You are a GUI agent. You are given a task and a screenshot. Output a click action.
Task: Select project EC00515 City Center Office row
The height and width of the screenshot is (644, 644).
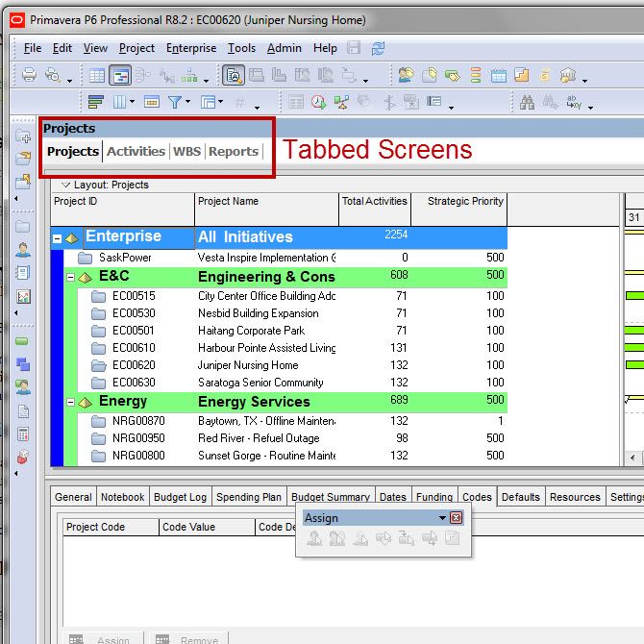click(280, 296)
